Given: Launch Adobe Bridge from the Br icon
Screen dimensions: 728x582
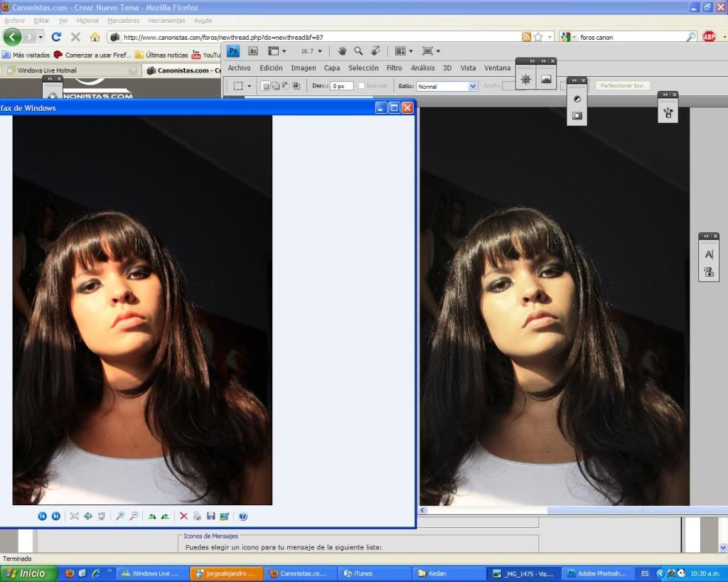Looking at the screenshot, I should 253,51.
